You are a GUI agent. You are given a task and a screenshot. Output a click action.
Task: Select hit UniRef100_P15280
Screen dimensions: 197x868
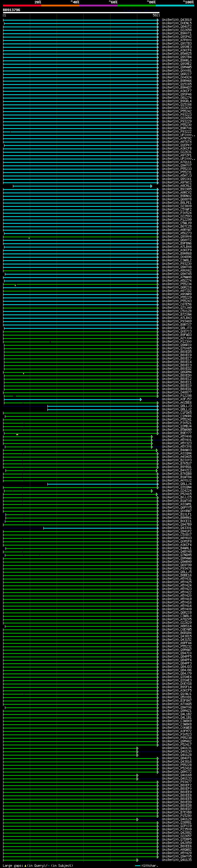tap(177, 816)
